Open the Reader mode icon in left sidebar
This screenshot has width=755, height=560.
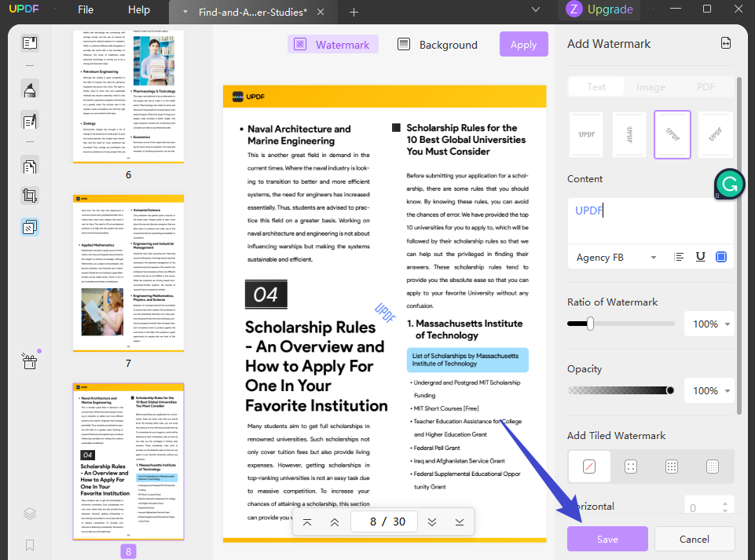coord(30,43)
